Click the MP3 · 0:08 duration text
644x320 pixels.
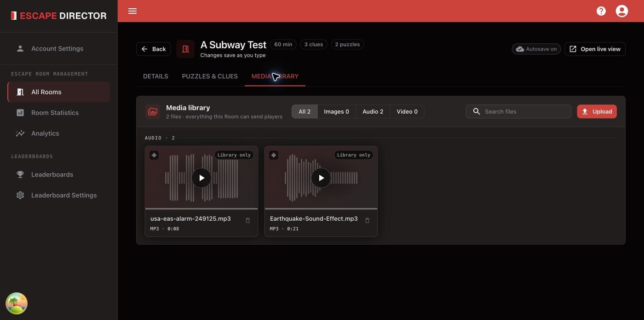(165, 229)
